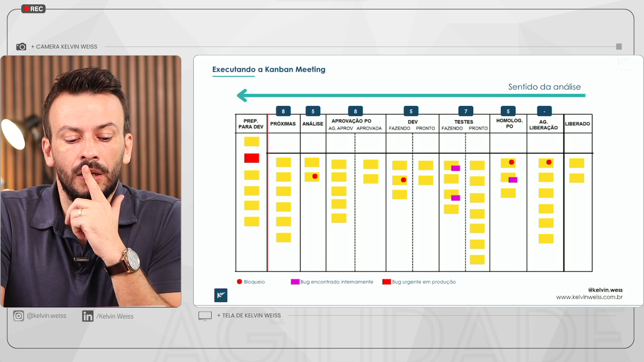
Task: Click the APROVADA sub-column label
Action: (x=369, y=128)
